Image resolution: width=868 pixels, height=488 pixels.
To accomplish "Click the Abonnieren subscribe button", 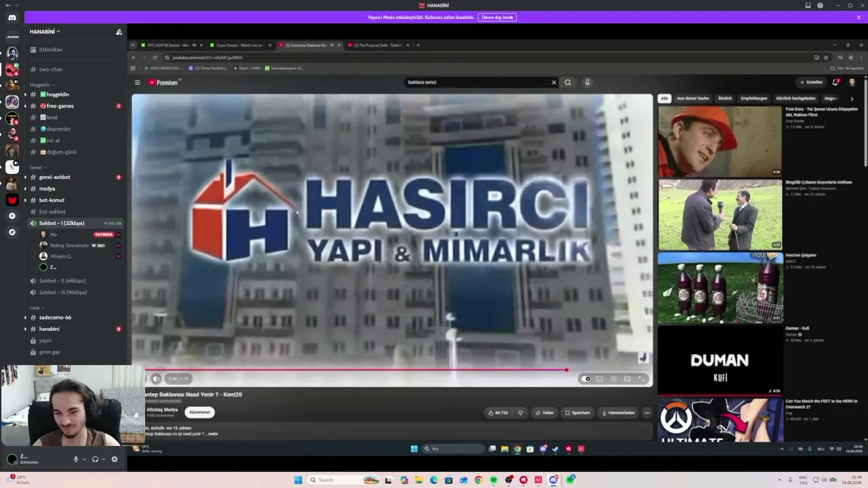I will [x=199, y=412].
